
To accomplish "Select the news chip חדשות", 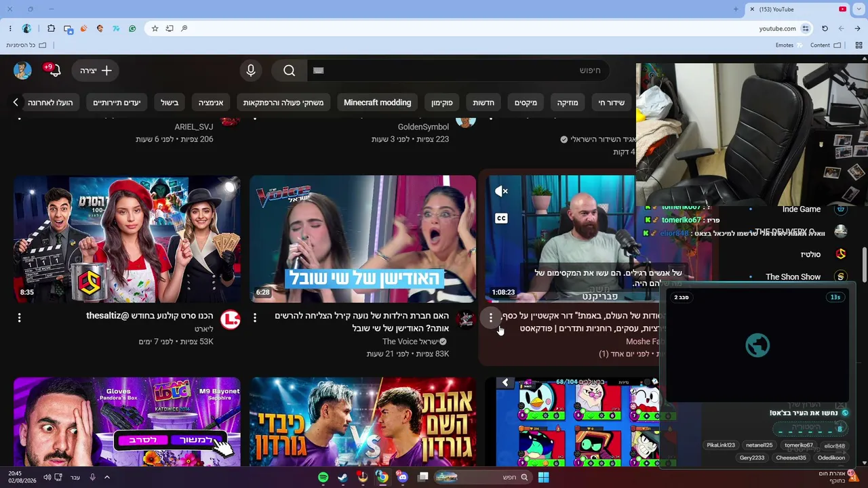I will pos(484,103).
